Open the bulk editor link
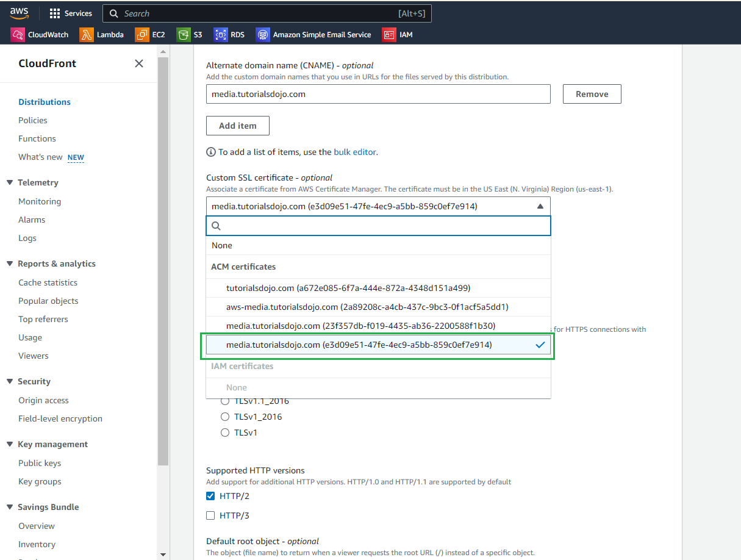This screenshot has height=560, width=741. pos(355,152)
